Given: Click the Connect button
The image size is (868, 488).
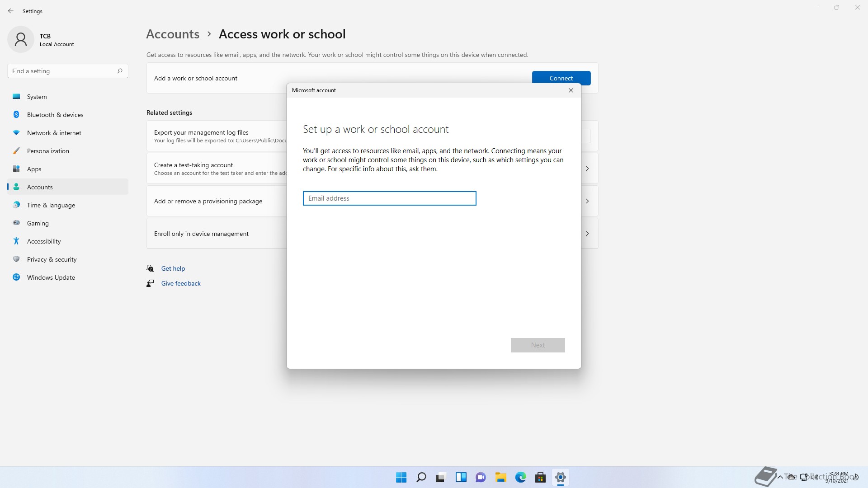Looking at the screenshot, I should pyautogui.click(x=561, y=78).
